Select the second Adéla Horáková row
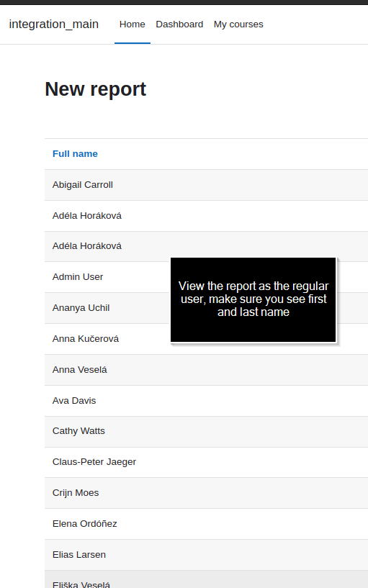Image resolution: width=368 pixels, height=588 pixels. [206, 246]
